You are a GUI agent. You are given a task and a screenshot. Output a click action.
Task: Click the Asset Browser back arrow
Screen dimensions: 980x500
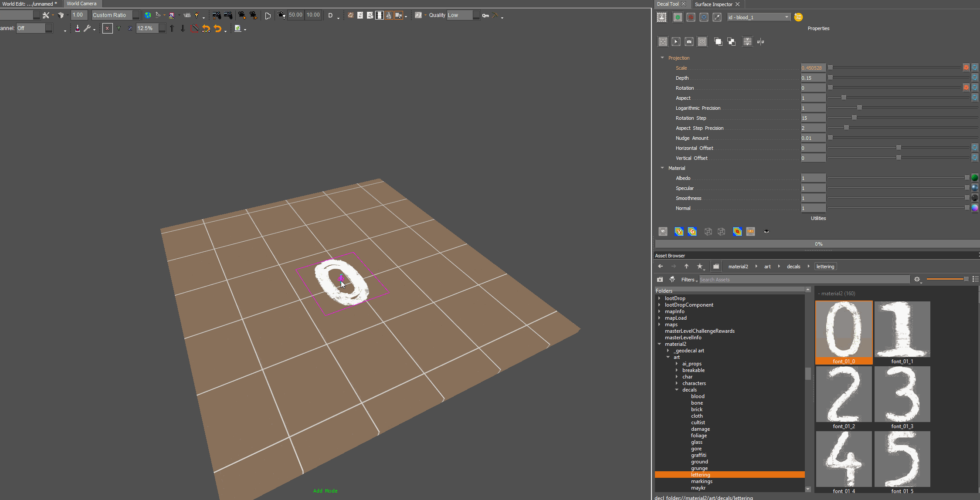(661, 266)
